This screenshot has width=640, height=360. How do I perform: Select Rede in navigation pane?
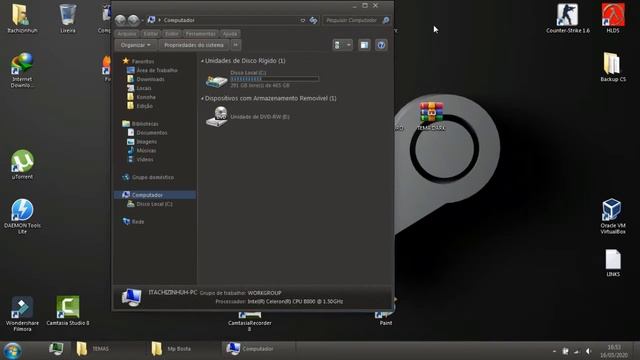click(x=138, y=222)
